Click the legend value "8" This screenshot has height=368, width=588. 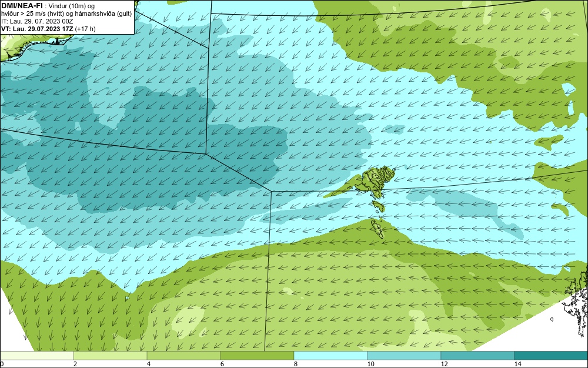[296, 364]
